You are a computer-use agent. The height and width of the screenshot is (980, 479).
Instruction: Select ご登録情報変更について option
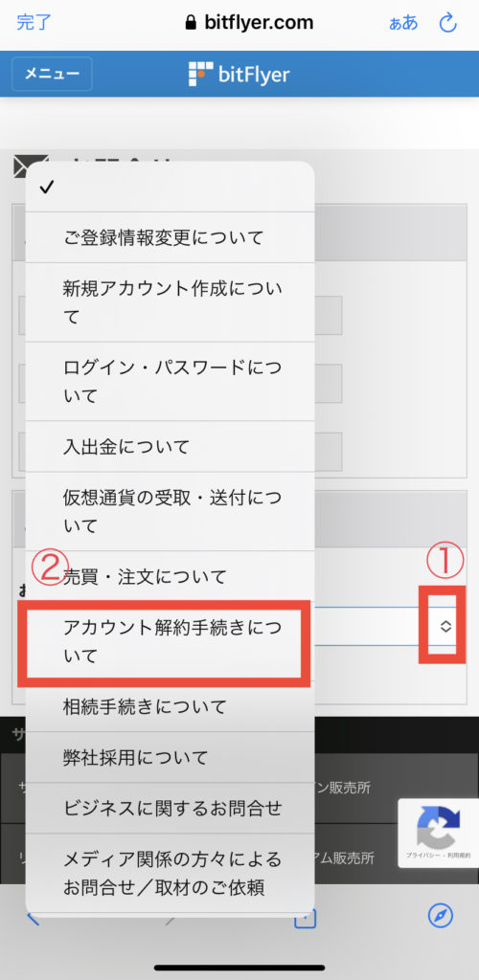(x=171, y=237)
